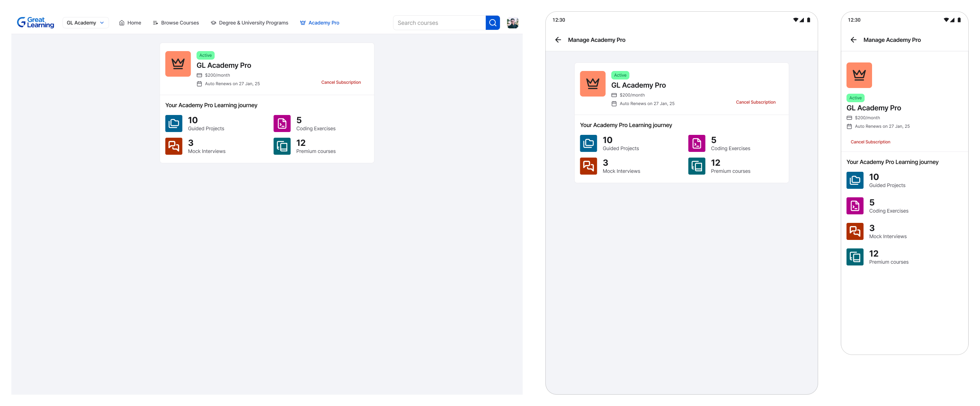The width and height of the screenshot is (980, 406).
Task: Open Degree & University Programs
Action: (x=250, y=23)
